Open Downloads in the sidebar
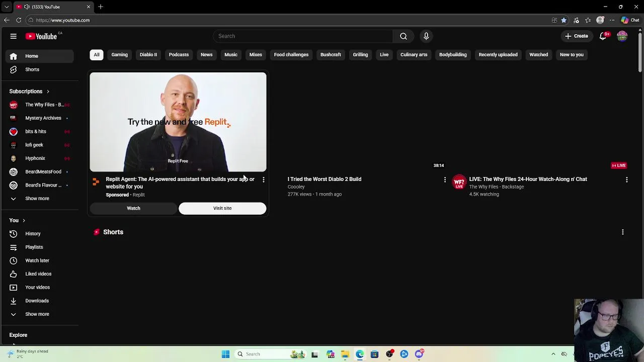 click(39, 301)
